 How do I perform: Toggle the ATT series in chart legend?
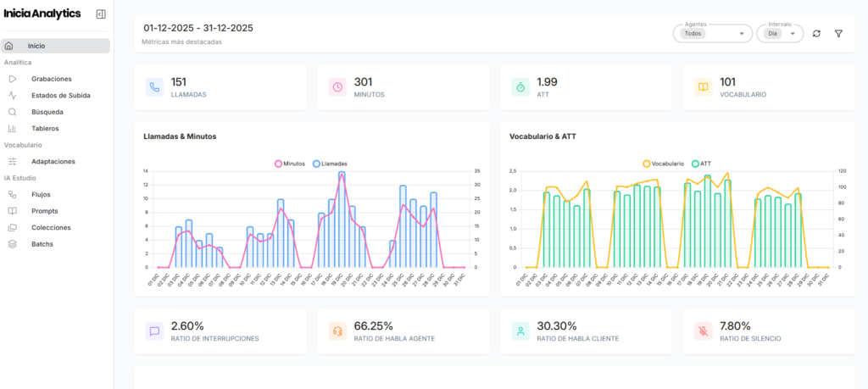click(x=701, y=163)
